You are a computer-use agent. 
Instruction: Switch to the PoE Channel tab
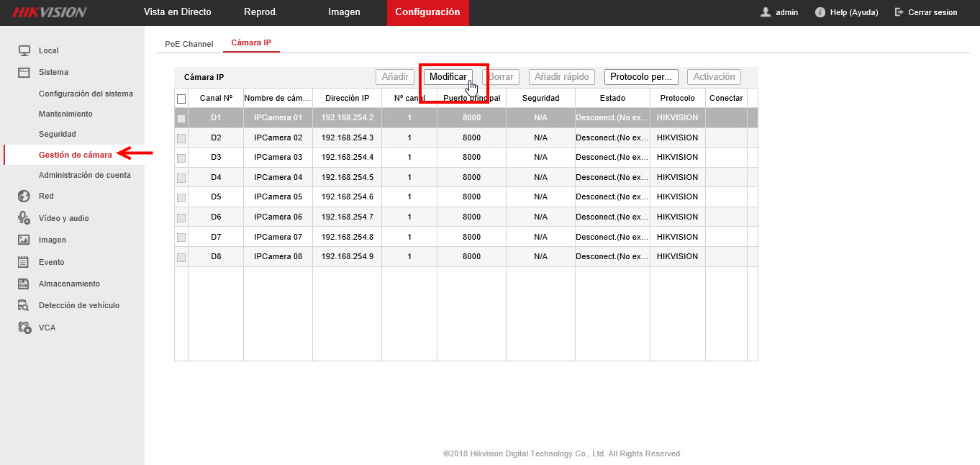coord(189,44)
